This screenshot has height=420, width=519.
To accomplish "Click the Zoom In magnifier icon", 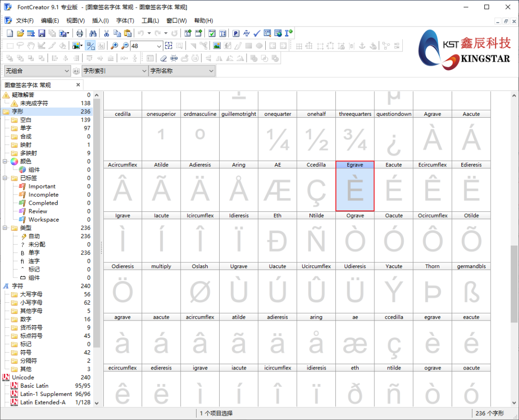I will point(114,46).
